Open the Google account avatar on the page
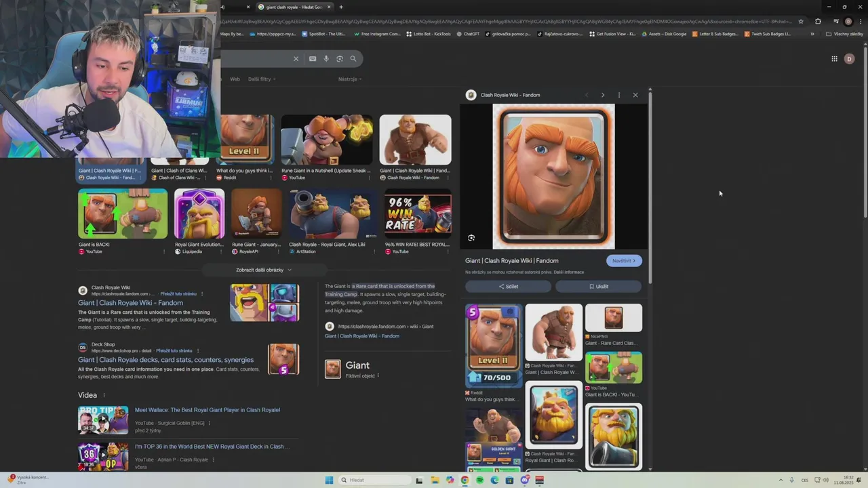Image resolution: width=868 pixels, height=488 pixels. pos(849,59)
